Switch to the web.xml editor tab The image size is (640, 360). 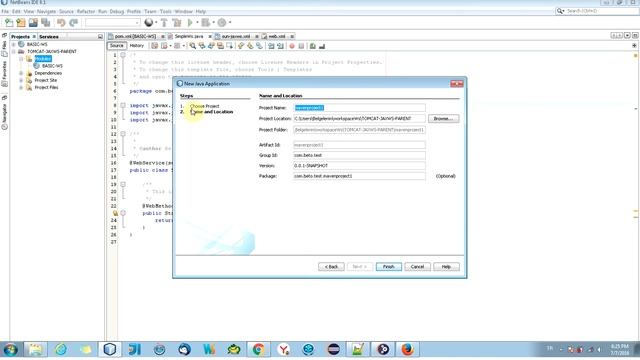277,36
